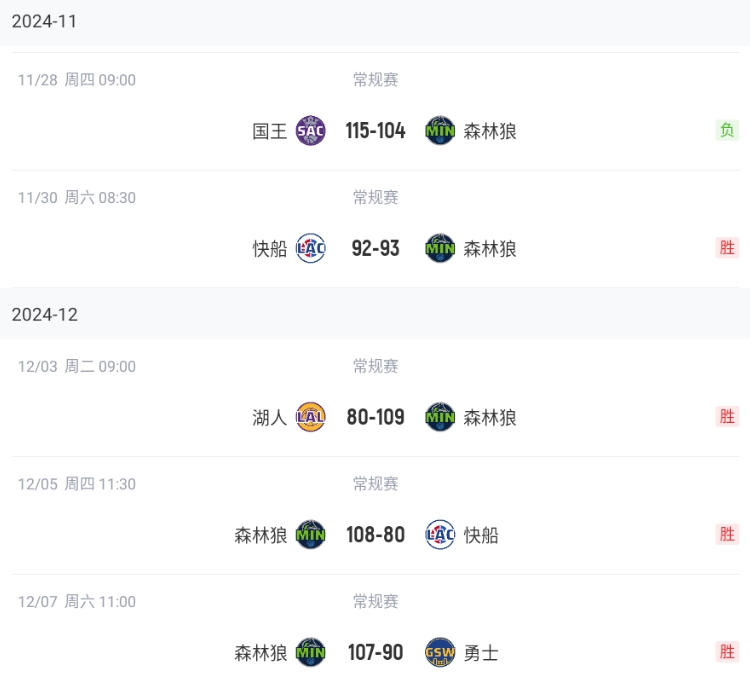Collapse the 2024-12 month header
This screenshot has height=688, width=750.
[44, 315]
